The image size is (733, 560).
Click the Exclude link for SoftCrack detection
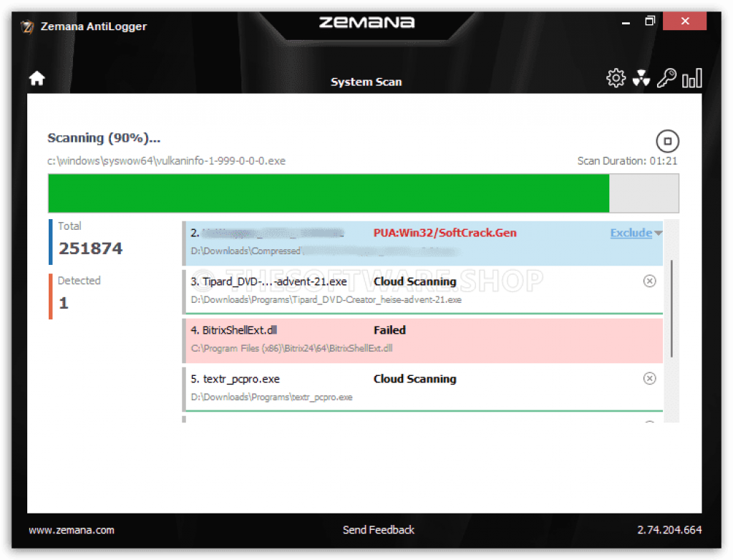coord(631,233)
